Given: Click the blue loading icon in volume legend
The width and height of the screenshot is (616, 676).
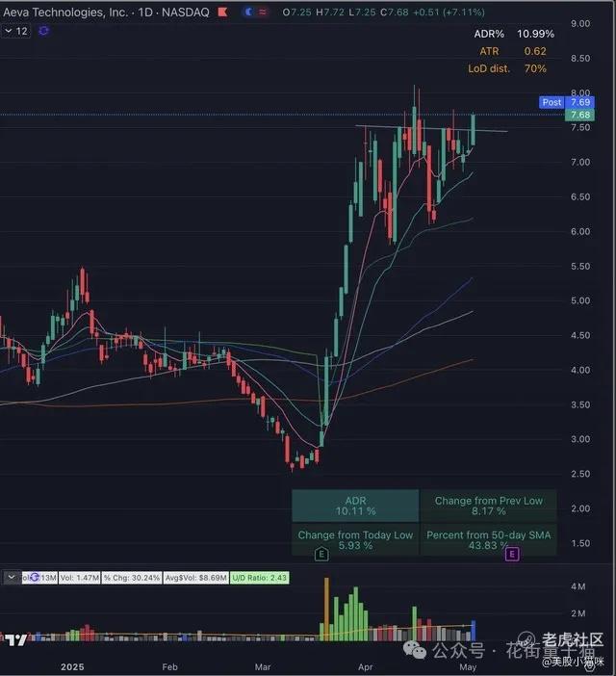Looking at the screenshot, I should tap(35, 577).
